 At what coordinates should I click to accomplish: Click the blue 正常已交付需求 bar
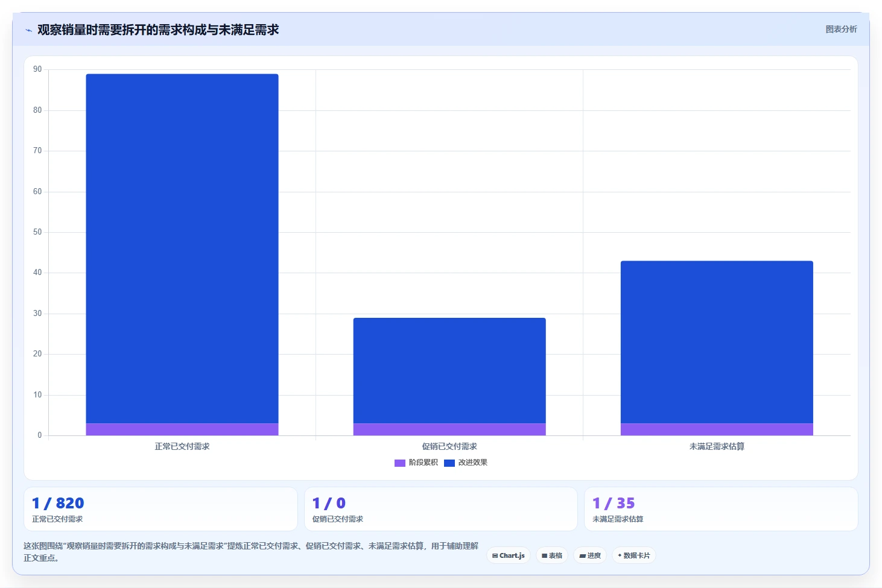pos(182,248)
